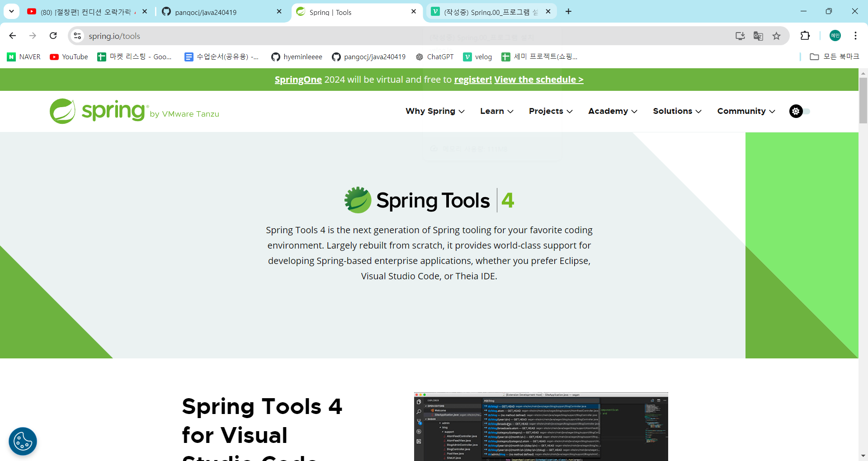Open the velog bookmark

[x=477, y=57]
